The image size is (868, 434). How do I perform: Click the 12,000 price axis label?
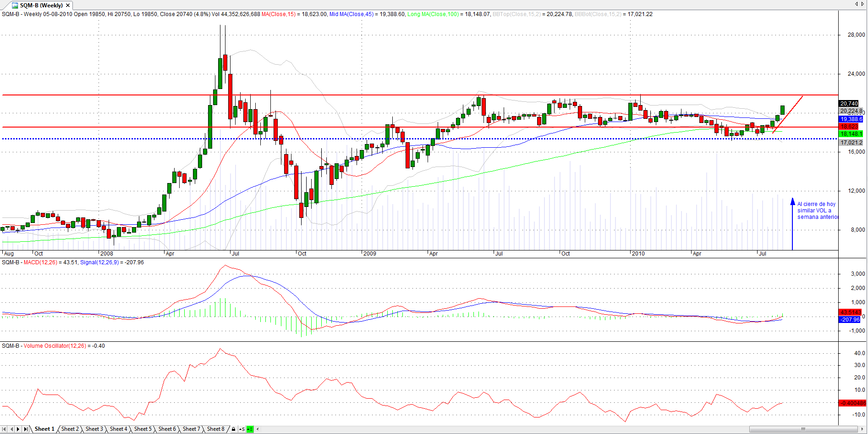tap(857, 191)
